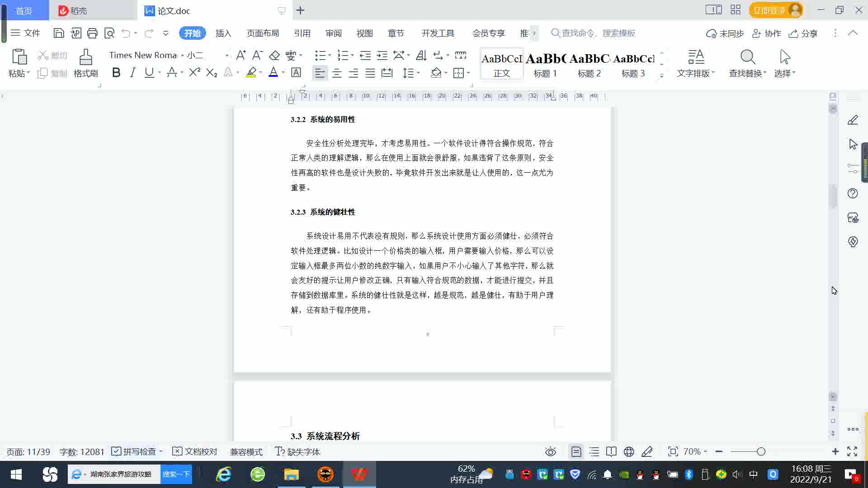
Task: Expand styles gallery more arrow
Action: 661,76
